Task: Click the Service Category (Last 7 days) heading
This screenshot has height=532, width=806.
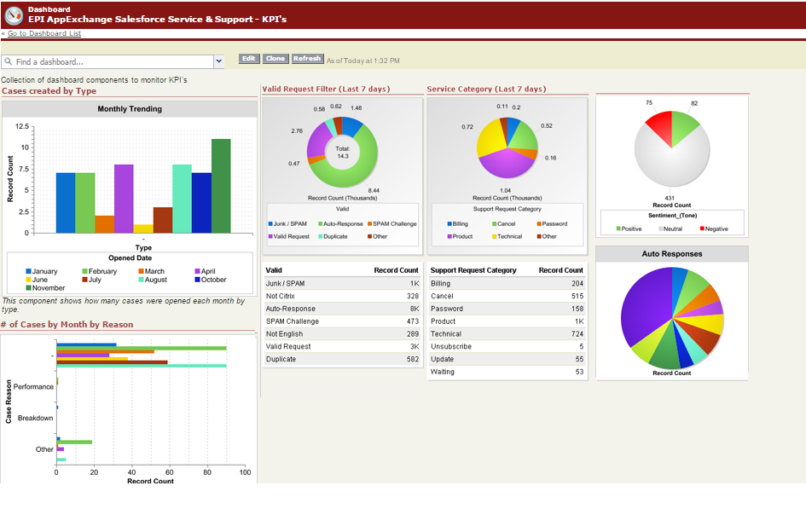Action: tap(486, 89)
